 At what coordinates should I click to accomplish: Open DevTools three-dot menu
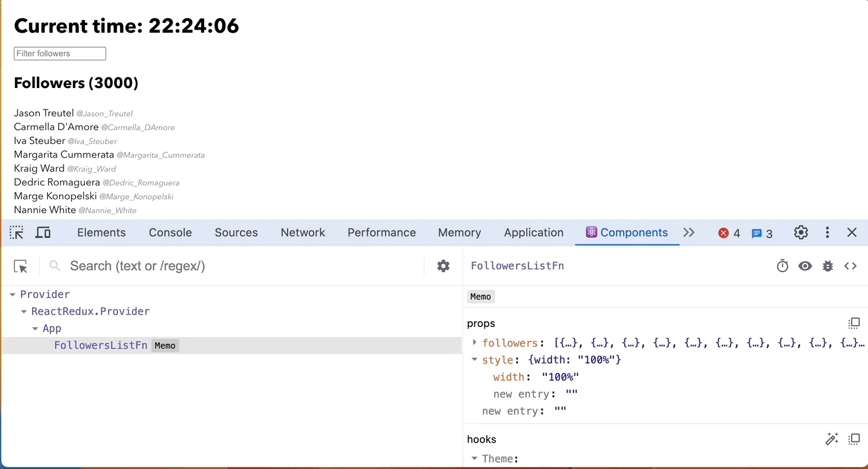pyautogui.click(x=827, y=233)
